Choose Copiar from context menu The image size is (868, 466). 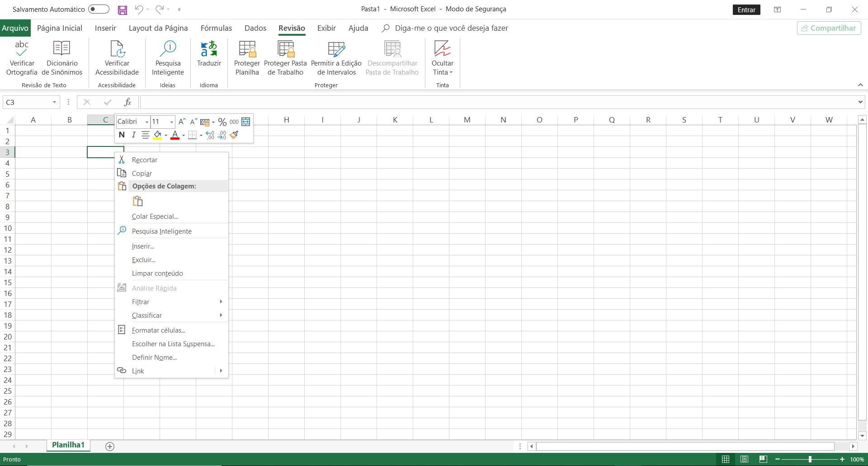(172, 173)
